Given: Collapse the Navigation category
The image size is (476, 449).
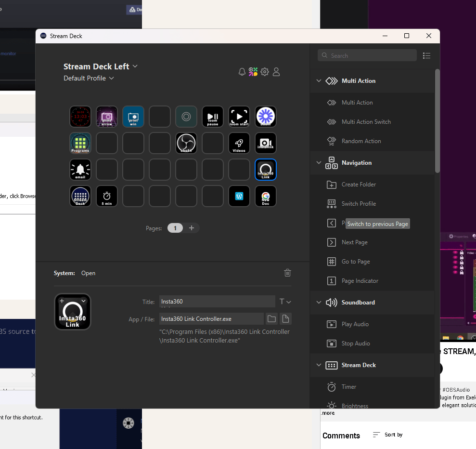Looking at the screenshot, I should pyautogui.click(x=319, y=162).
